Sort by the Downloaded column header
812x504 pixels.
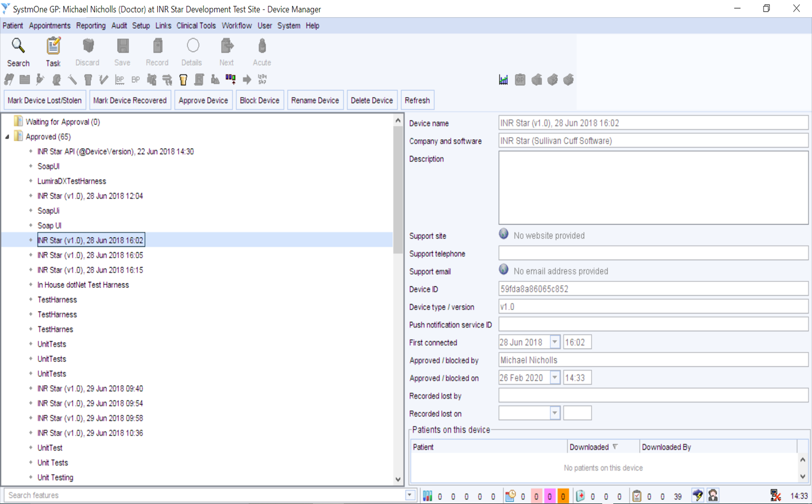point(603,447)
